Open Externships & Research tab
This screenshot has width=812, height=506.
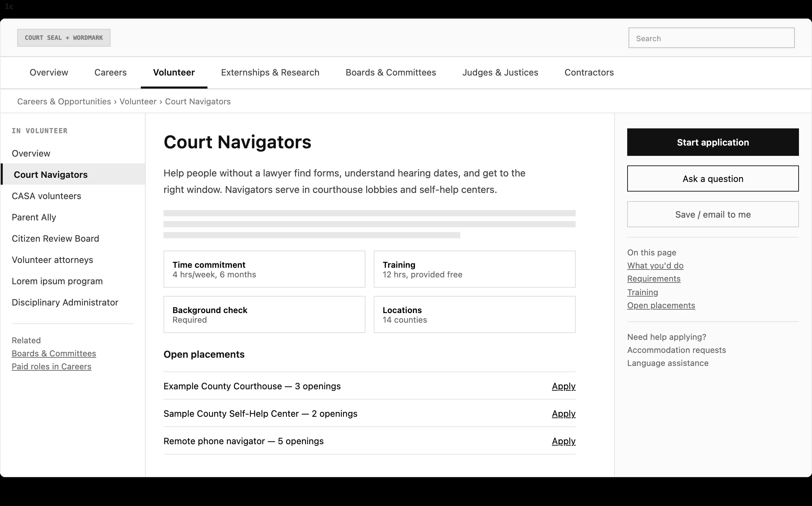point(270,72)
